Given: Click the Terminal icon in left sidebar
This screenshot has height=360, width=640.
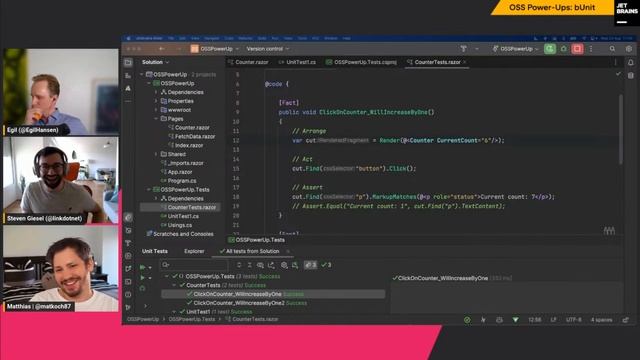Looking at the screenshot, I should pyautogui.click(x=128, y=281).
